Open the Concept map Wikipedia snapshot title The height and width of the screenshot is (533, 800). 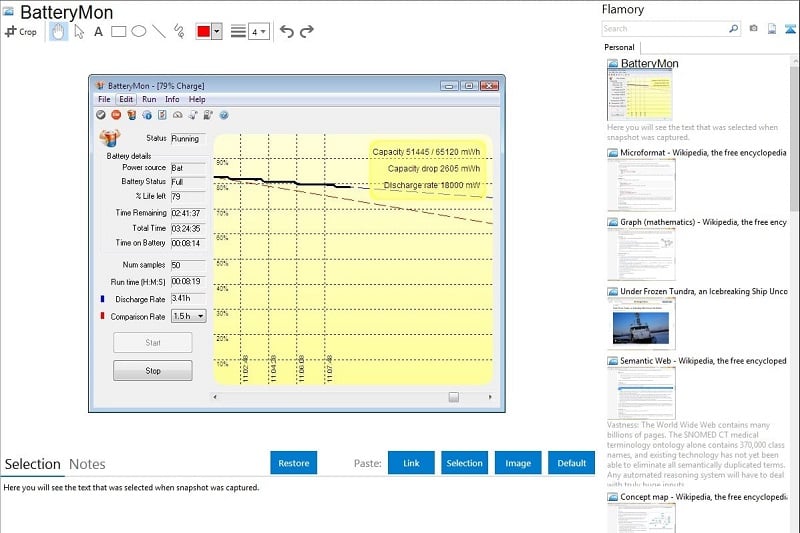703,497
